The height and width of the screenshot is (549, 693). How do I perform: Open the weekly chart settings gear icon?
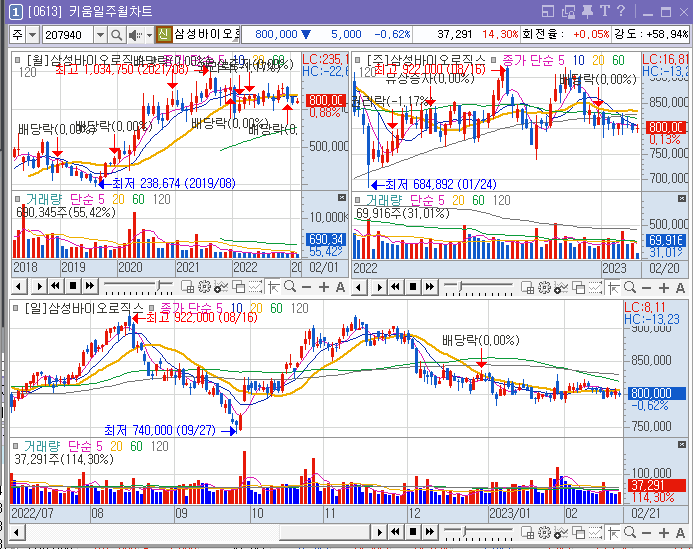click(x=544, y=288)
